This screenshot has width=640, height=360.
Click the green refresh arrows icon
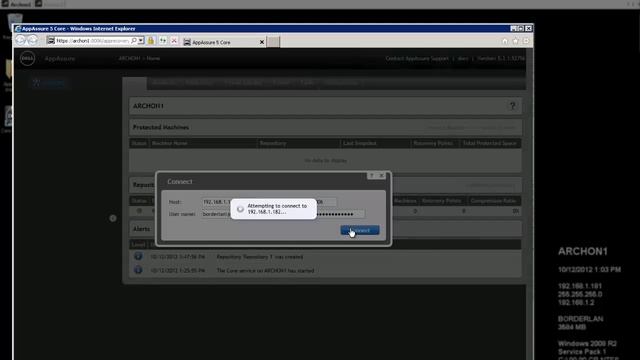pos(163,40)
